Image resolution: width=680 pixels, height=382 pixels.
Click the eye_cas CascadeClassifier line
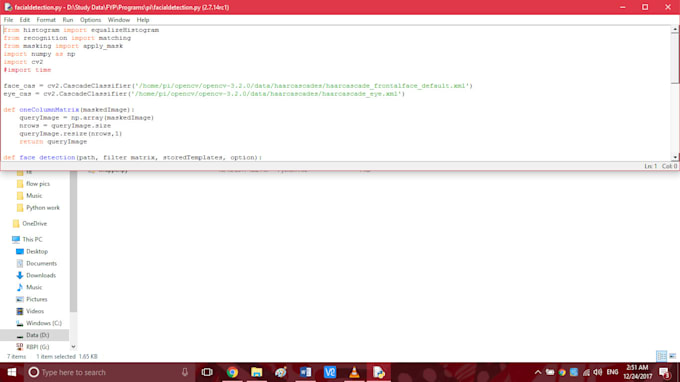[x=204, y=94]
